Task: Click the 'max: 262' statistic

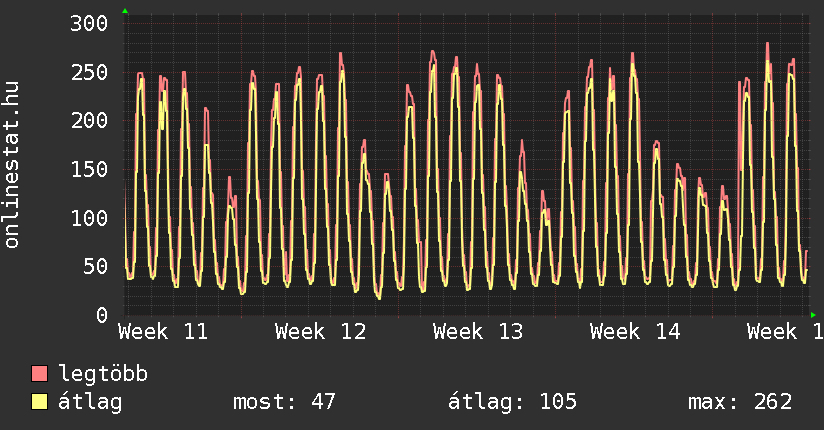Action: pos(740,403)
